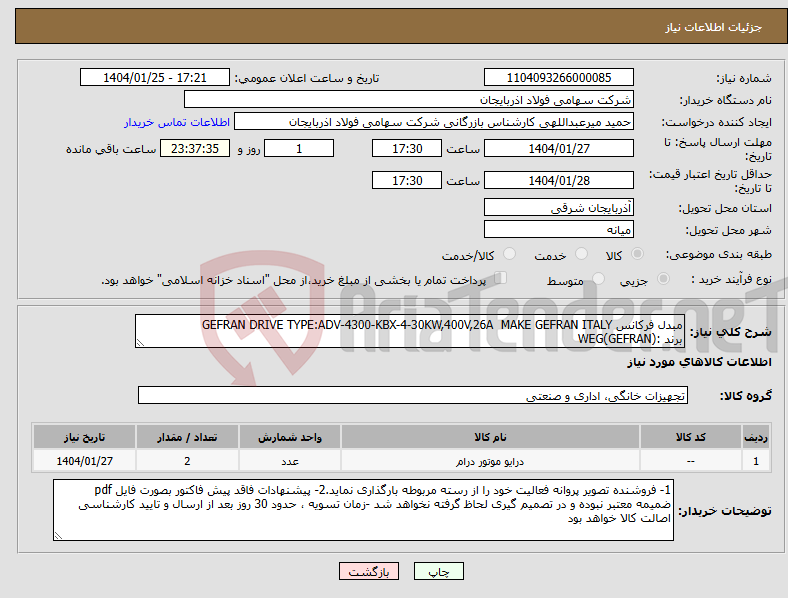
Task: Click the چاپ (print) button
Action: point(439,571)
